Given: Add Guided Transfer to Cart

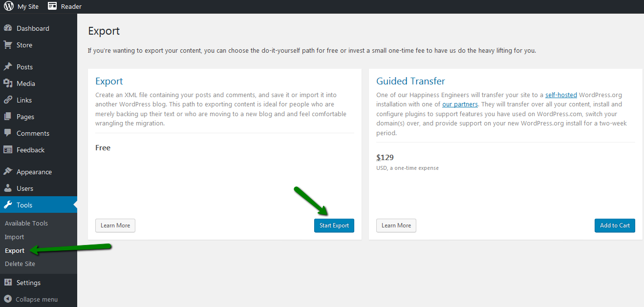Looking at the screenshot, I should [615, 225].
